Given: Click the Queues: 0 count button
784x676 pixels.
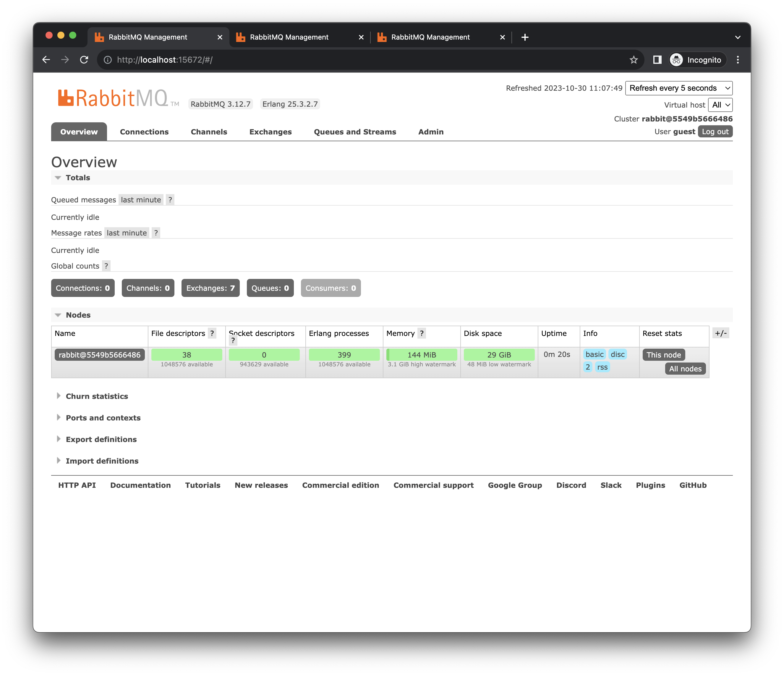Looking at the screenshot, I should pos(270,288).
